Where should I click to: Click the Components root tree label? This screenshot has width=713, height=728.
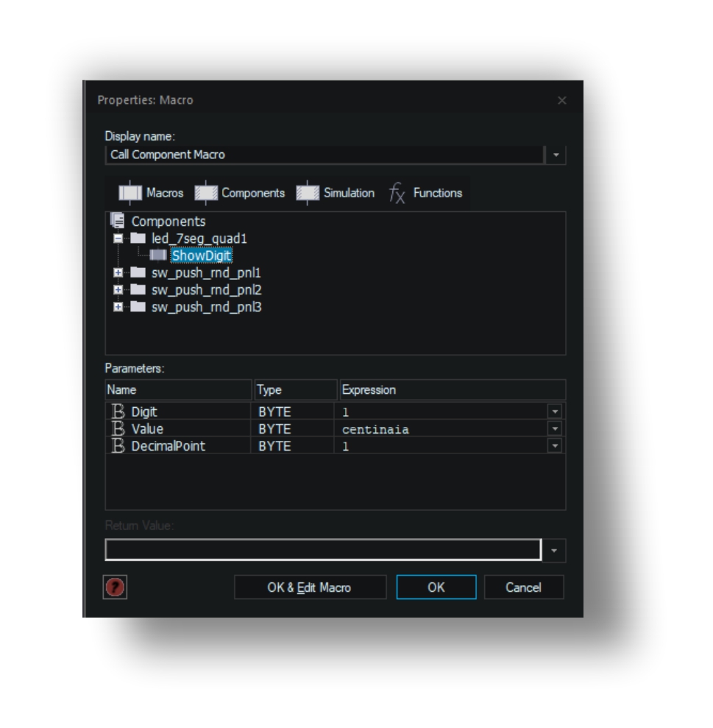(169, 222)
